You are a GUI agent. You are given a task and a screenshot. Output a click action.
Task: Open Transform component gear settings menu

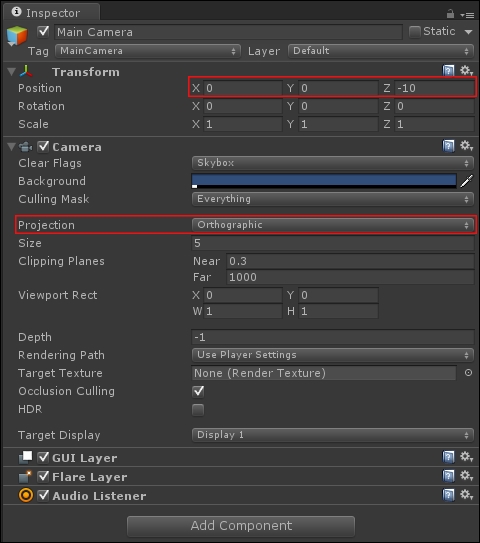click(466, 71)
